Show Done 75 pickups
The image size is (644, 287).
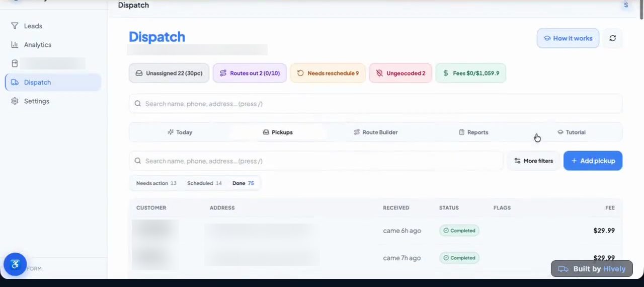coord(243,183)
